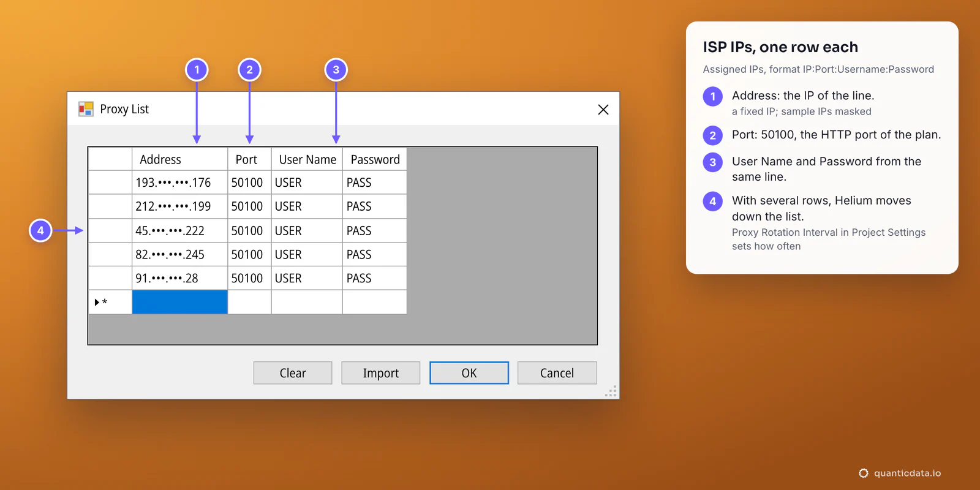Screen dimensions: 980x490
Task: Close the Proxy List dialog
Action: tap(603, 109)
